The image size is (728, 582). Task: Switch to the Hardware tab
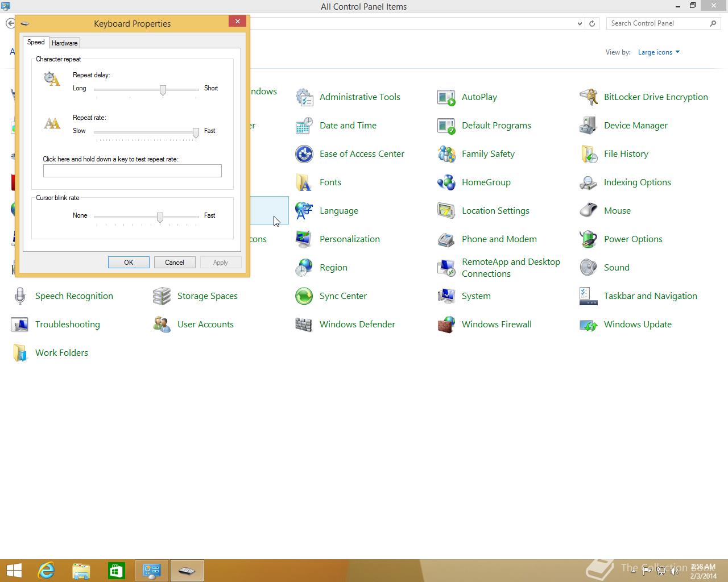point(64,43)
